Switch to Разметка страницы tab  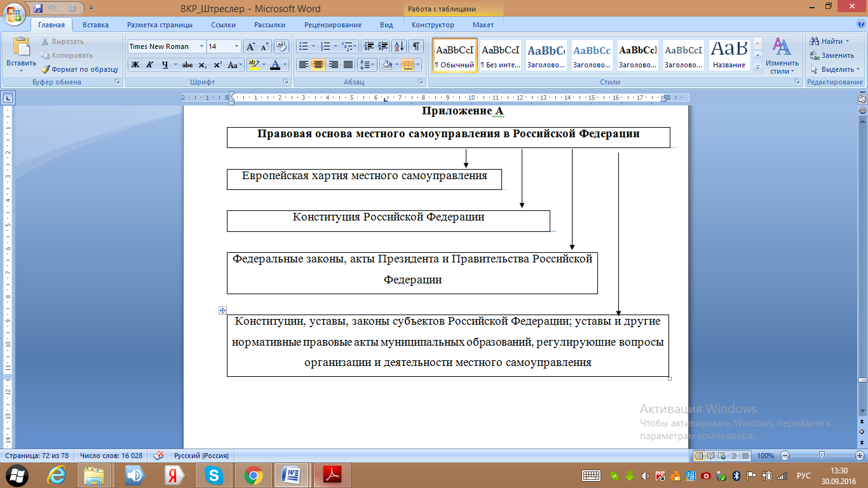point(159,25)
